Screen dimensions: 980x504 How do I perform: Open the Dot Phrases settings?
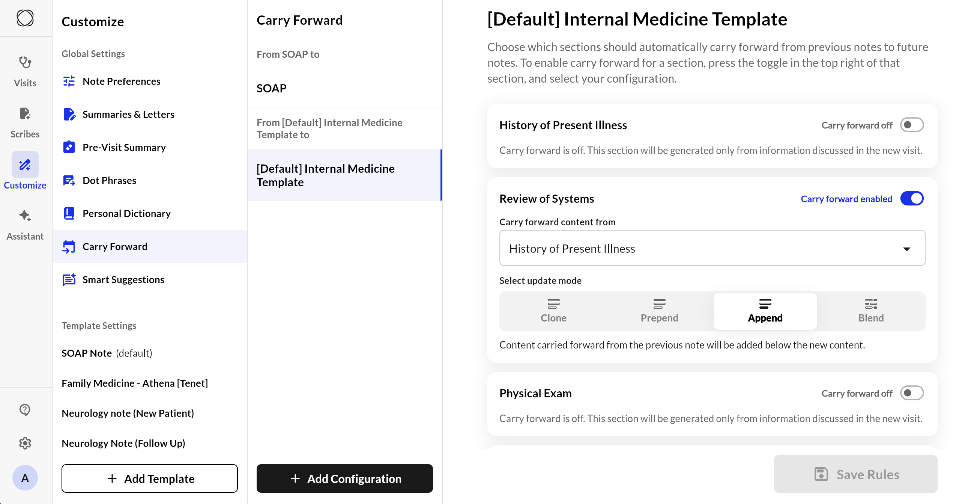click(x=109, y=180)
